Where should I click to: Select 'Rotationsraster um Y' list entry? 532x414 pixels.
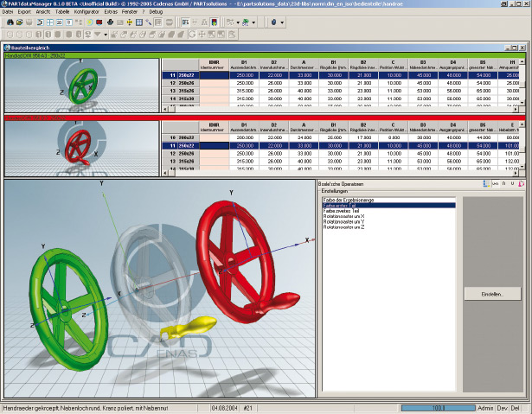pos(388,222)
